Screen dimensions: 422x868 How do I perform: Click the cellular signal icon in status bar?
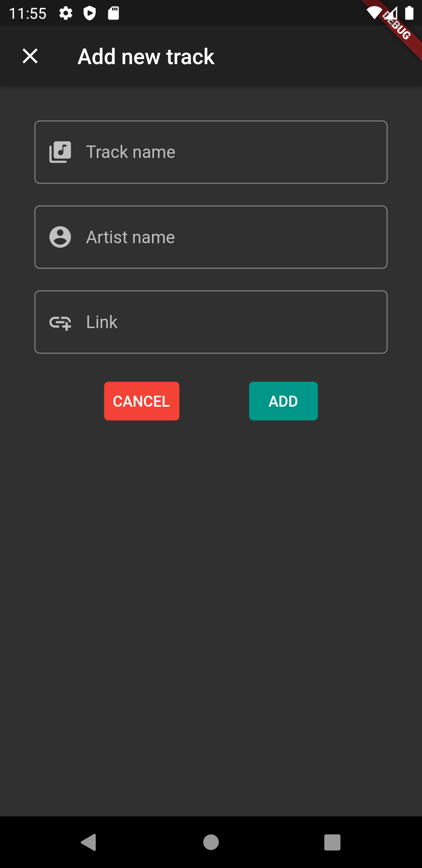(x=391, y=13)
